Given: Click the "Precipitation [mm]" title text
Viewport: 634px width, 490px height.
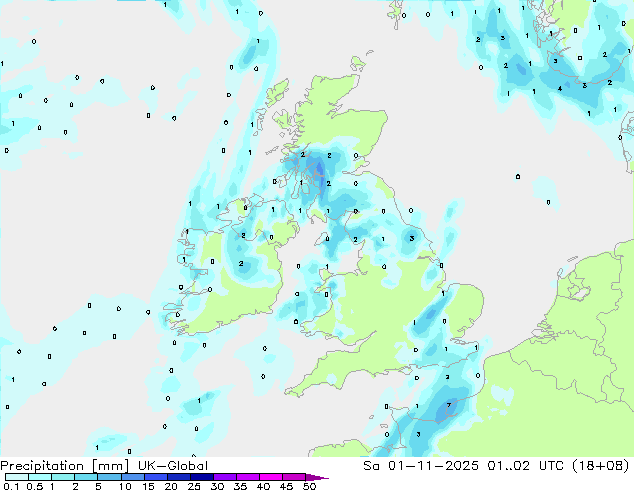Looking at the screenshot, I should 65,466.
